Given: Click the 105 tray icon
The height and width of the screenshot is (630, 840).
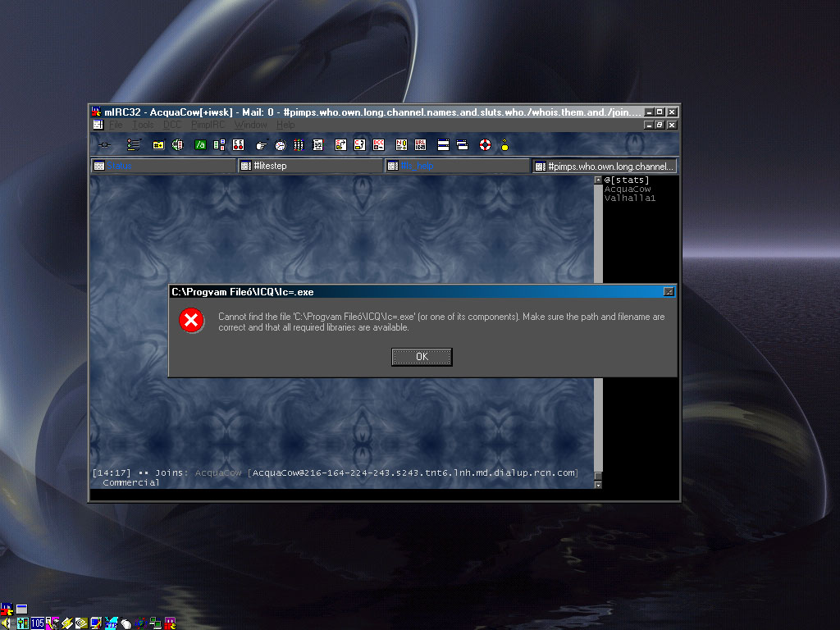Looking at the screenshot, I should [x=38, y=623].
